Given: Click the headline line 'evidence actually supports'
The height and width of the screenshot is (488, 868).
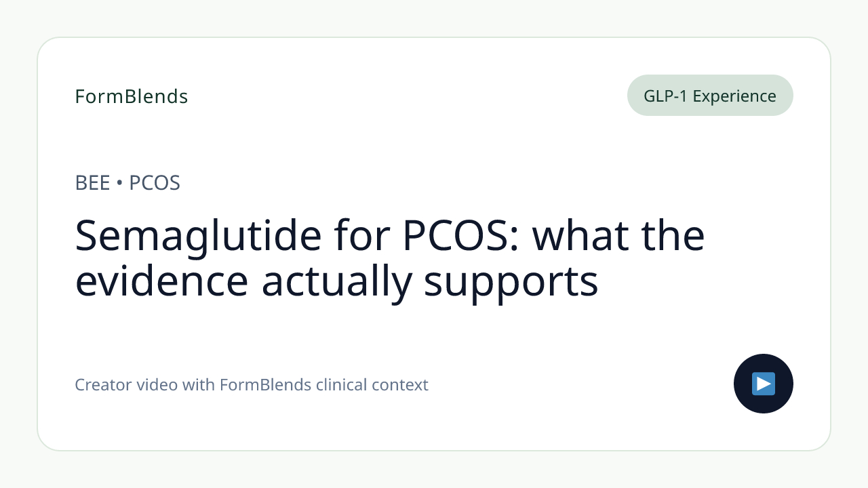Looking at the screenshot, I should click(337, 282).
